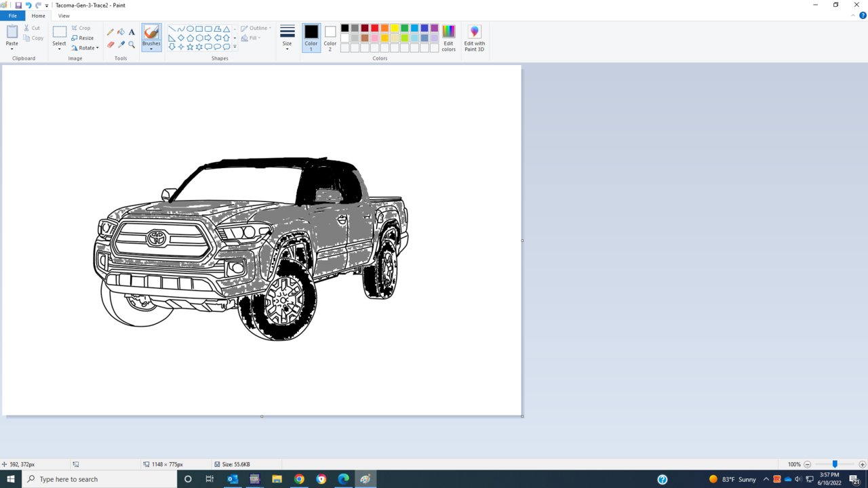Adjust the zoom slider handle
This screenshot has width=868, height=488.
tap(835, 464)
